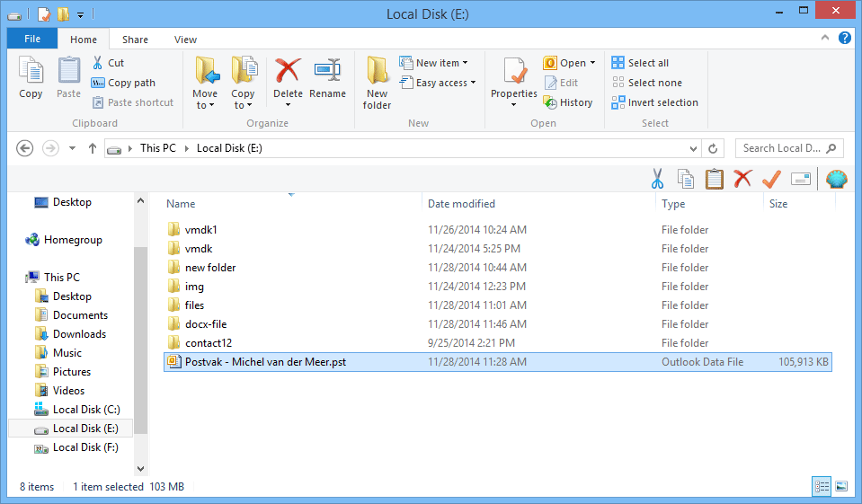
Task: Switch to the Share tab
Action: pos(135,40)
